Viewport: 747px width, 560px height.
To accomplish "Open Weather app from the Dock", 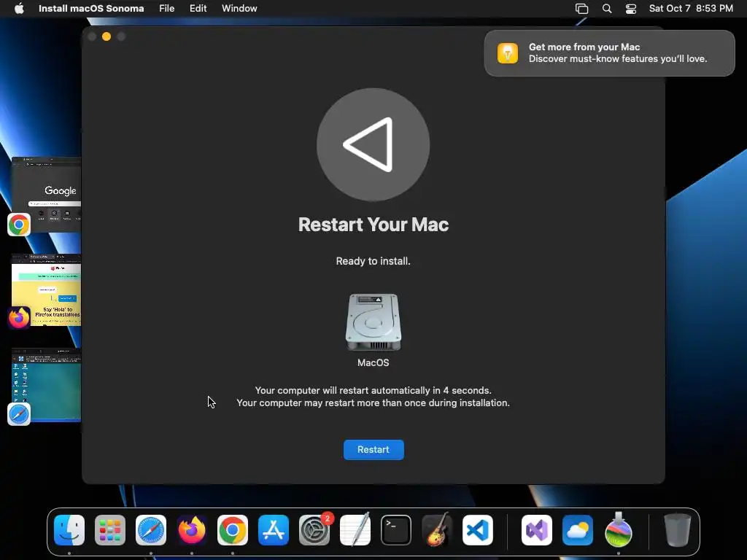I will [x=578, y=530].
